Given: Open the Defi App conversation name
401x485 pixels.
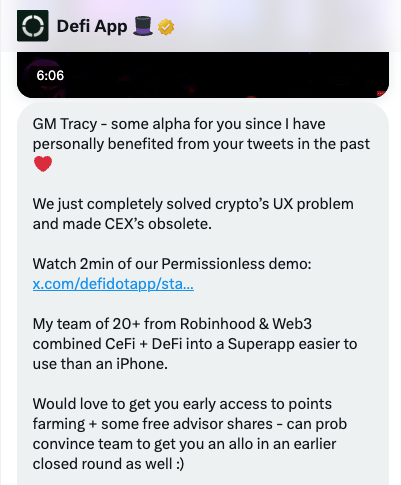Looking at the screenshot, I should coord(92,26).
